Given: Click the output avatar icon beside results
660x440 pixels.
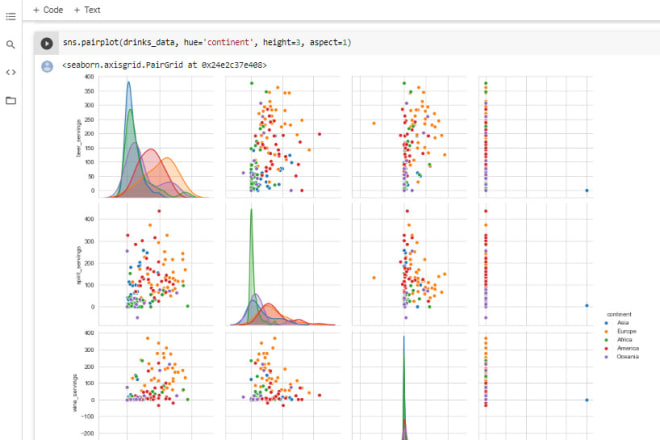Looking at the screenshot, I should click(x=46, y=66).
